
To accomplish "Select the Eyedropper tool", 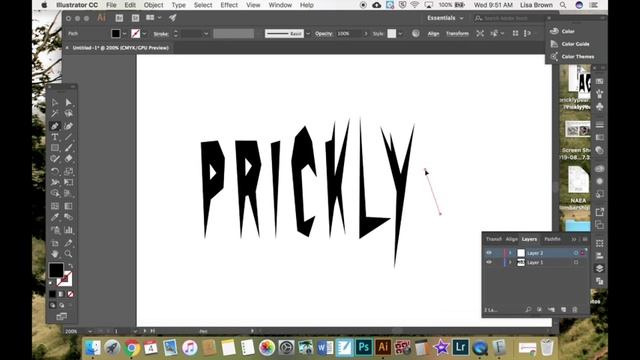I will pyautogui.click(x=55, y=217).
